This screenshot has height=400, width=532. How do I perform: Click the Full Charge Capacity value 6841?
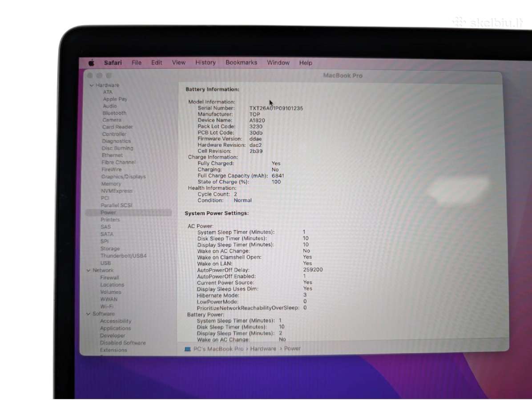(278, 176)
